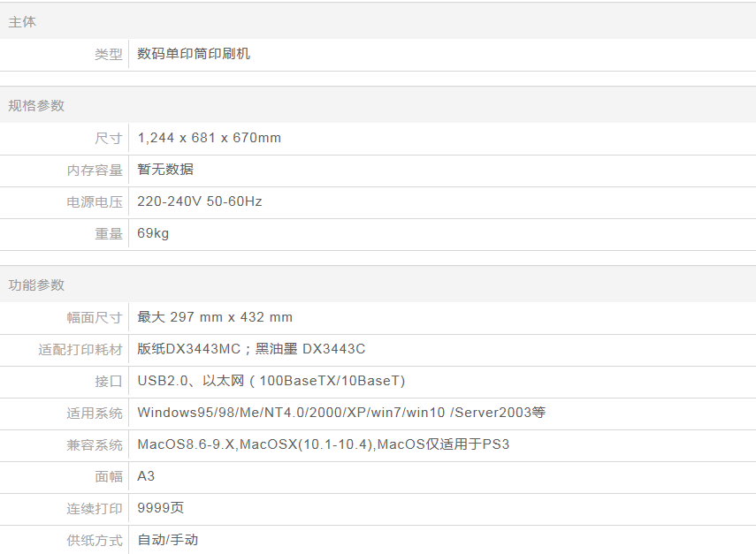
Task: Select the 1,244 x 681 x 670mm value
Action: (x=209, y=138)
